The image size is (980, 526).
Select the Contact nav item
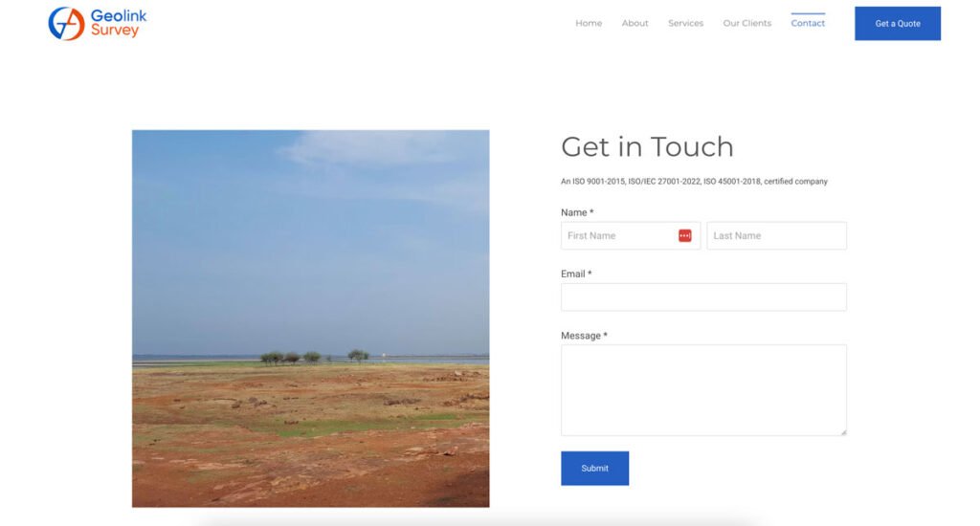[x=808, y=23]
